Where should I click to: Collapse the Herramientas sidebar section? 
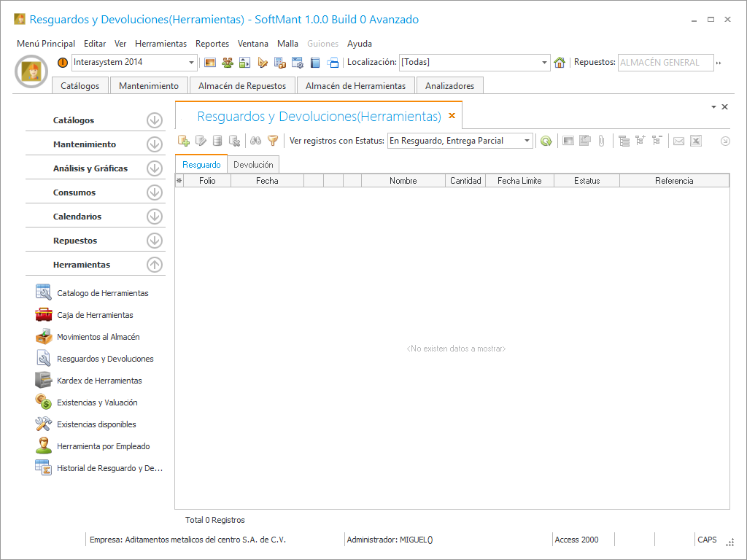(x=154, y=265)
